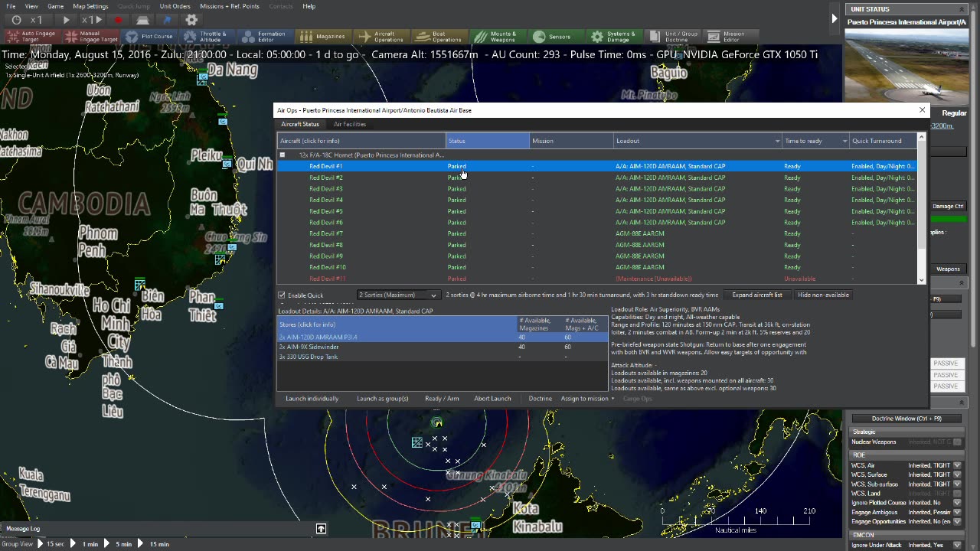Collapse the right side panel arrow
Viewport: 980px width, 551px height.
coord(835,18)
